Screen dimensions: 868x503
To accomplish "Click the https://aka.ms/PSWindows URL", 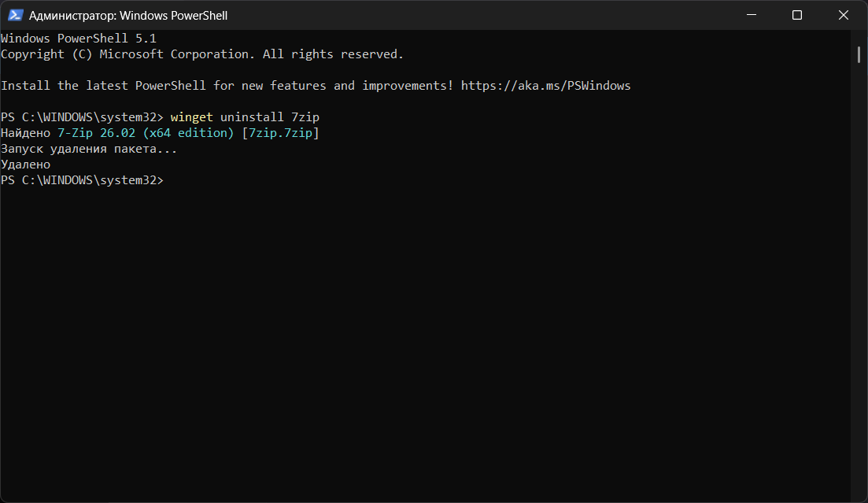I will tap(545, 86).
